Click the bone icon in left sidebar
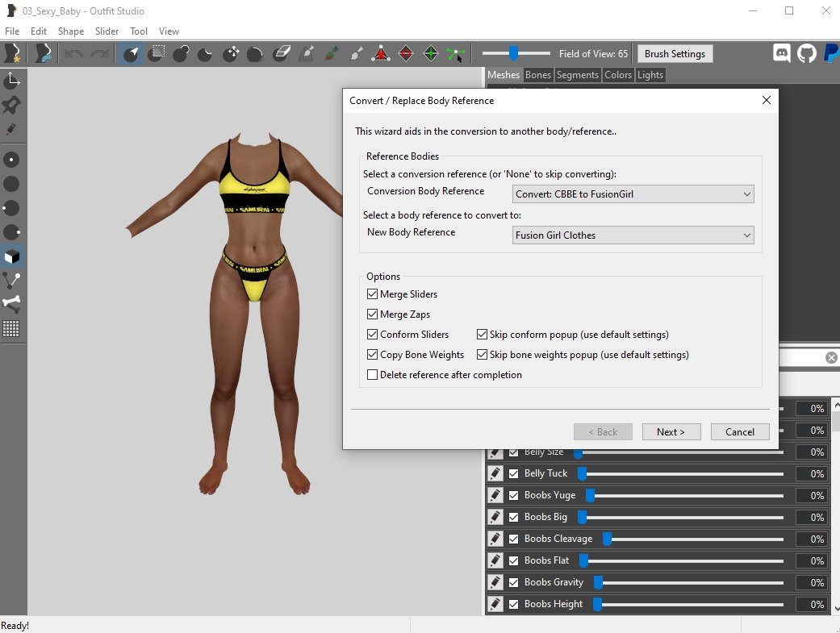The height and width of the screenshot is (633, 840). pos(12,304)
